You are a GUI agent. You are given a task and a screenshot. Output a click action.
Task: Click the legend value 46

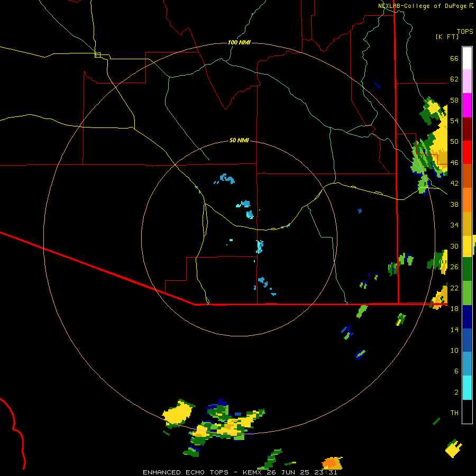[454, 163]
